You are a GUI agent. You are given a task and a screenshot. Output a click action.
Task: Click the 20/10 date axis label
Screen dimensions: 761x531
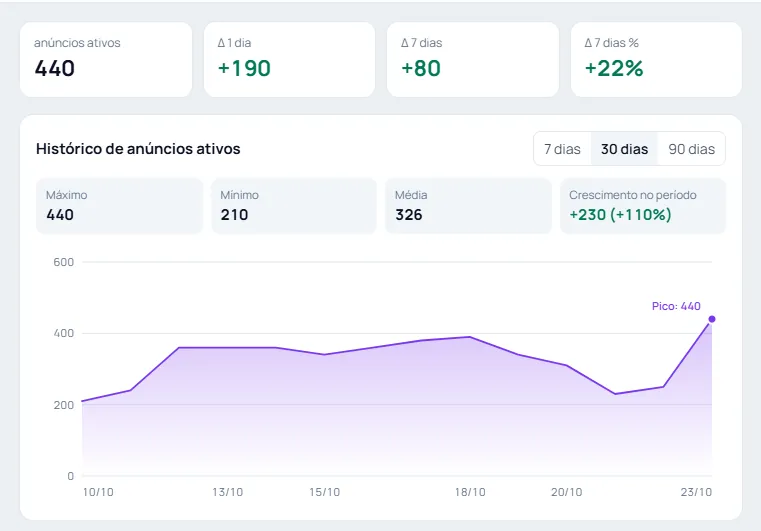pyautogui.click(x=566, y=492)
